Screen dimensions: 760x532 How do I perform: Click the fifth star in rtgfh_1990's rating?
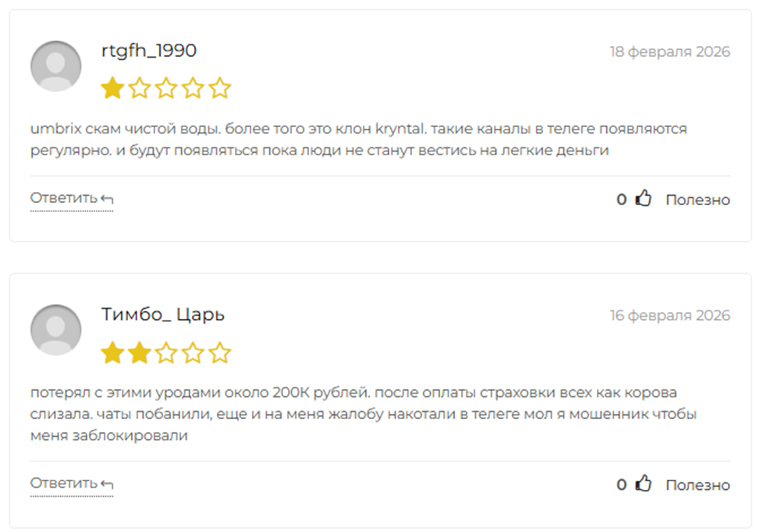pos(220,88)
